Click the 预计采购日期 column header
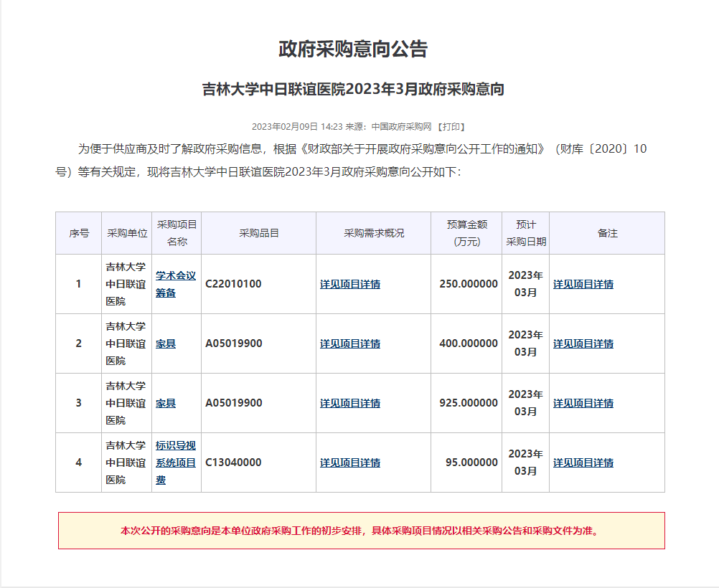This screenshot has height=588, width=719. [x=526, y=233]
